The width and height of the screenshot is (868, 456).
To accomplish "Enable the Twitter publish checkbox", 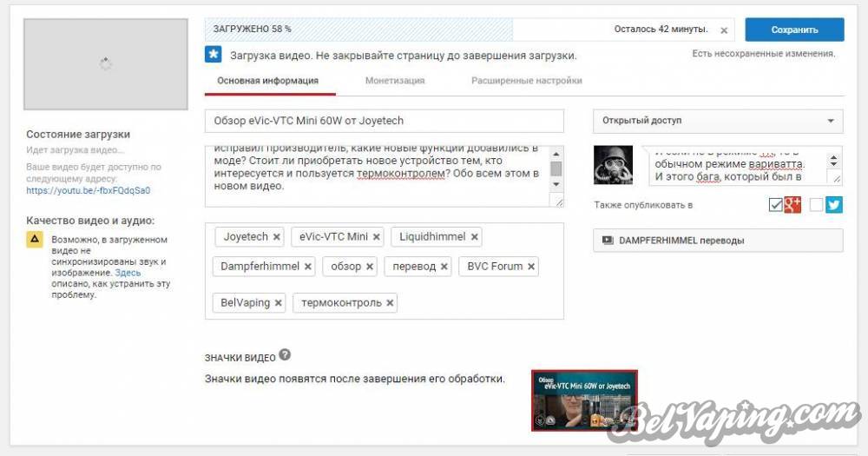I will pos(816,205).
